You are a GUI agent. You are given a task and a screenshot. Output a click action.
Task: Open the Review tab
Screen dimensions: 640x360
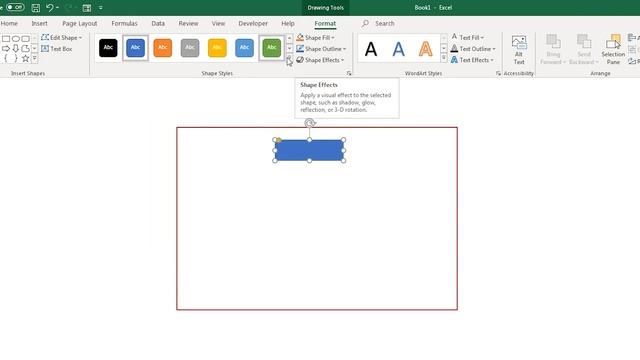click(x=188, y=24)
